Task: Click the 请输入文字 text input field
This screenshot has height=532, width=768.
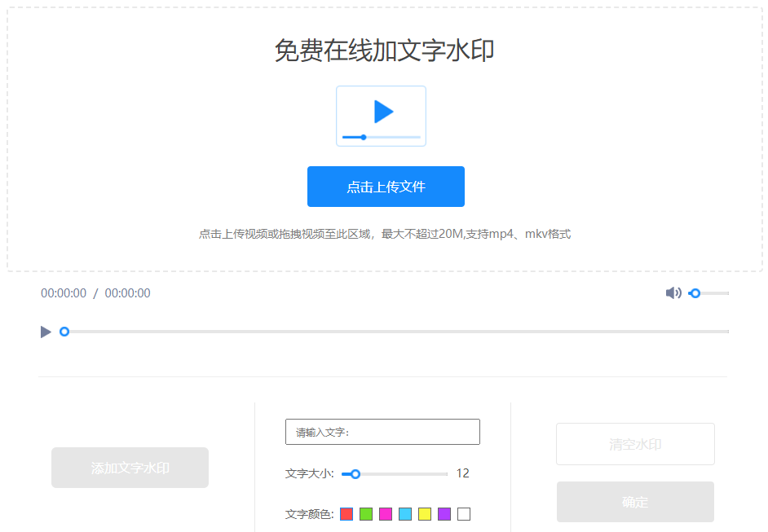Action: coord(382,431)
